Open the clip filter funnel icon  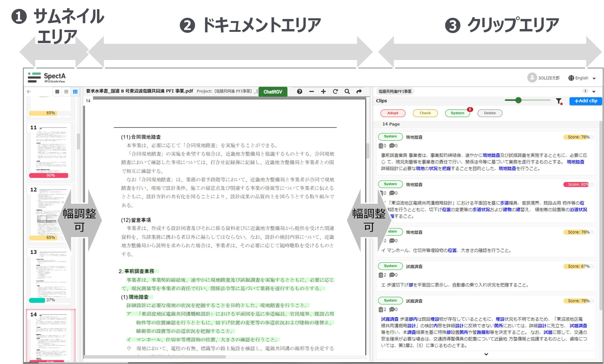coord(559,101)
